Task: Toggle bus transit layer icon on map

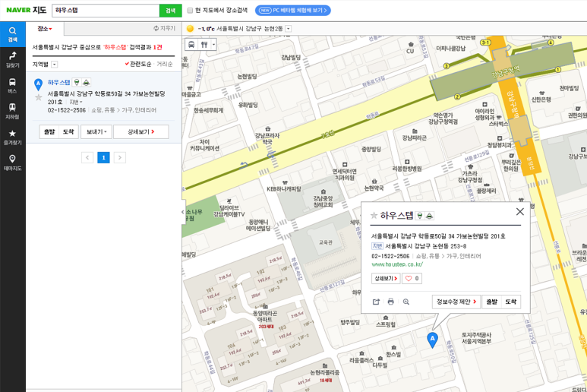Action: click(191, 45)
